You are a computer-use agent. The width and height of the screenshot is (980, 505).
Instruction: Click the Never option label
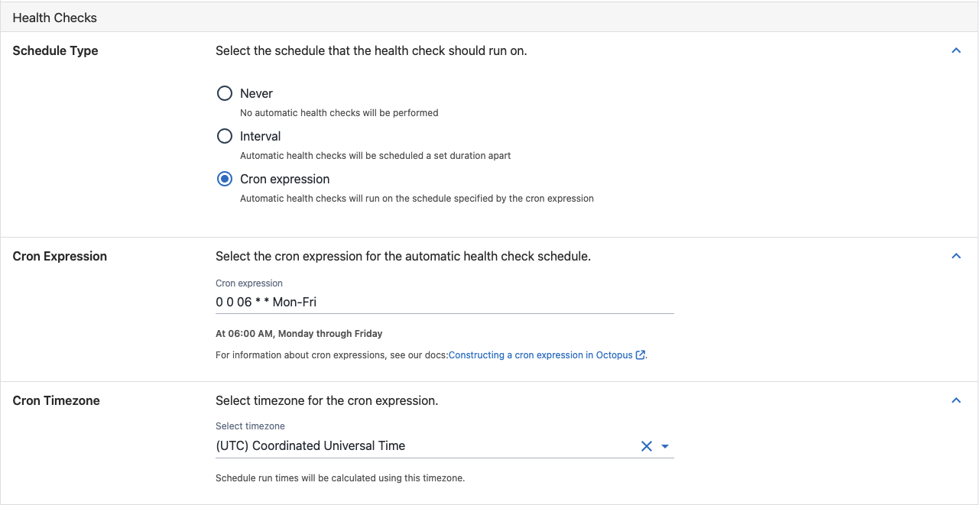(x=256, y=93)
